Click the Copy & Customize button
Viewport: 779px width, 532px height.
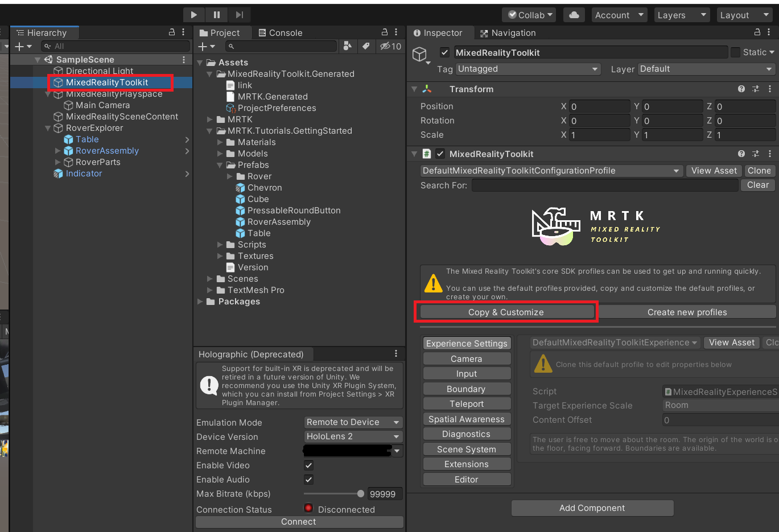(x=506, y=312)
